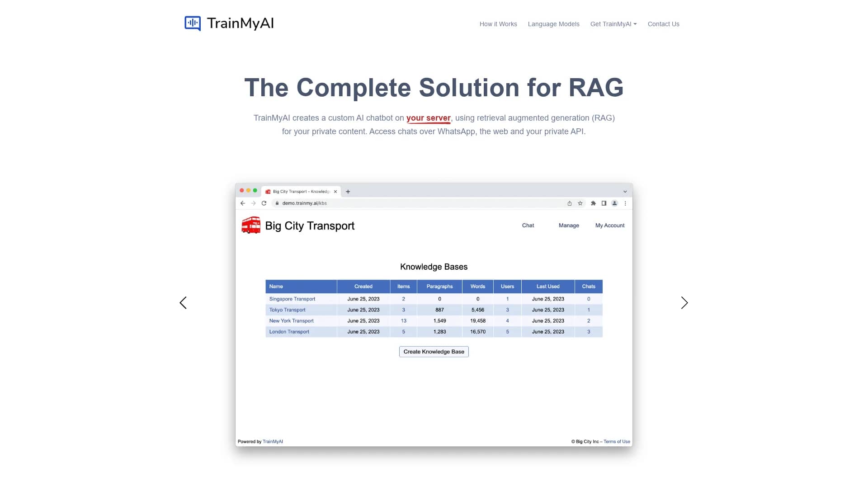Click the Users column header
The height and width of the screenshot is (488, 868).
point(507,286)
